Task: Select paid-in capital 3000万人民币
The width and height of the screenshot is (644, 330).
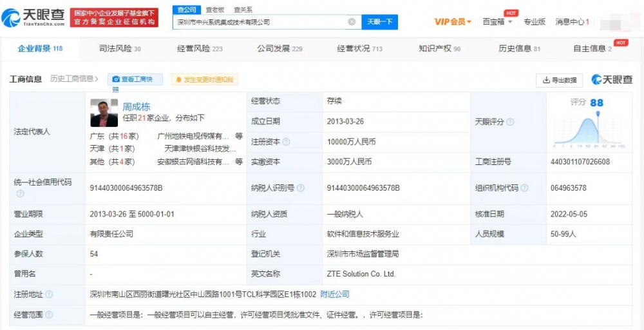Action: (x=349, y=162)
